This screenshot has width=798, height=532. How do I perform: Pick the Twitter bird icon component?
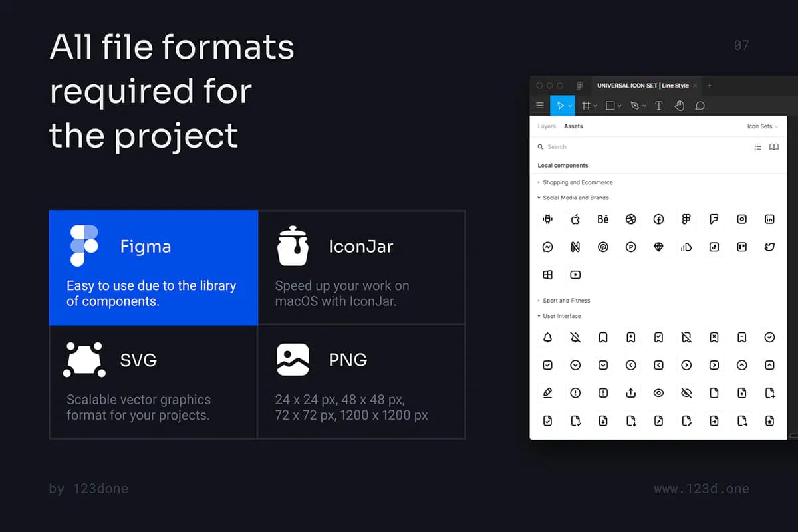[769, 247]
